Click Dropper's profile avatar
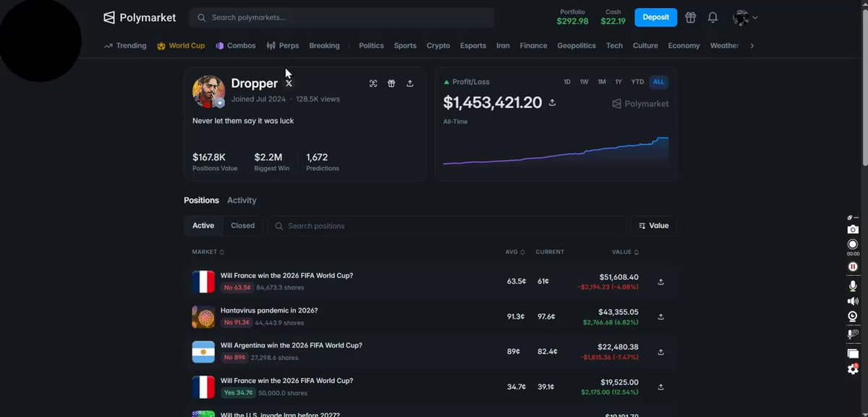The width and height of the screenshot is (868, 417). click(209, 91)
